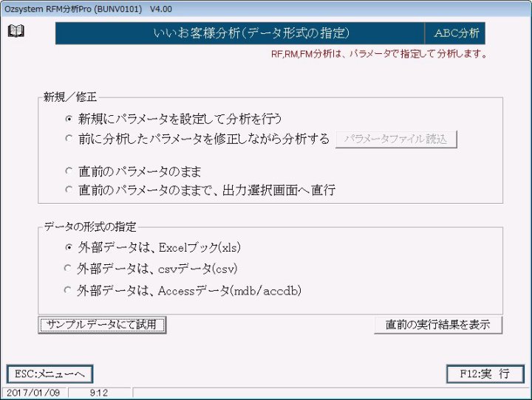
Task: Click the Ozsystem RFM分析Pro window title
Action: [88, 9]
